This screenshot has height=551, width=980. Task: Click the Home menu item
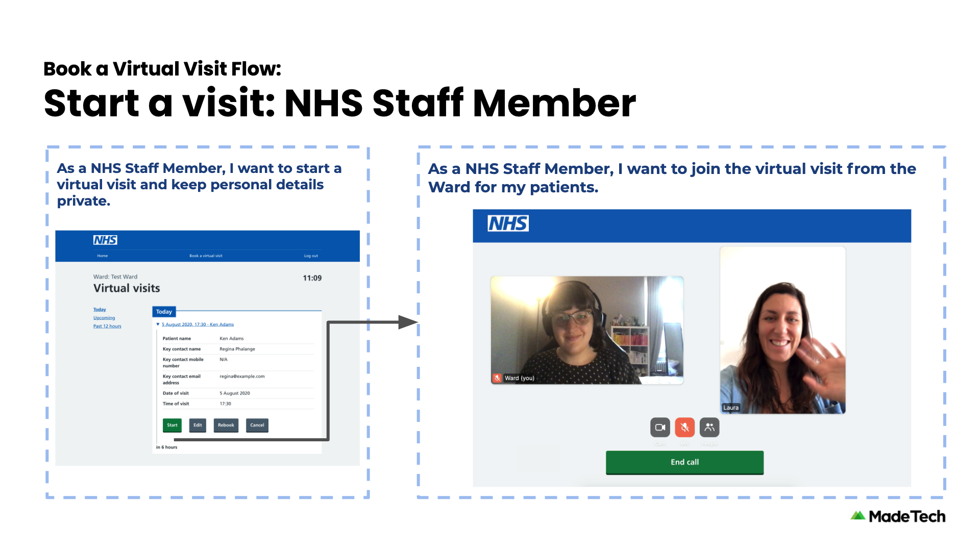click(x=101, y=256)
